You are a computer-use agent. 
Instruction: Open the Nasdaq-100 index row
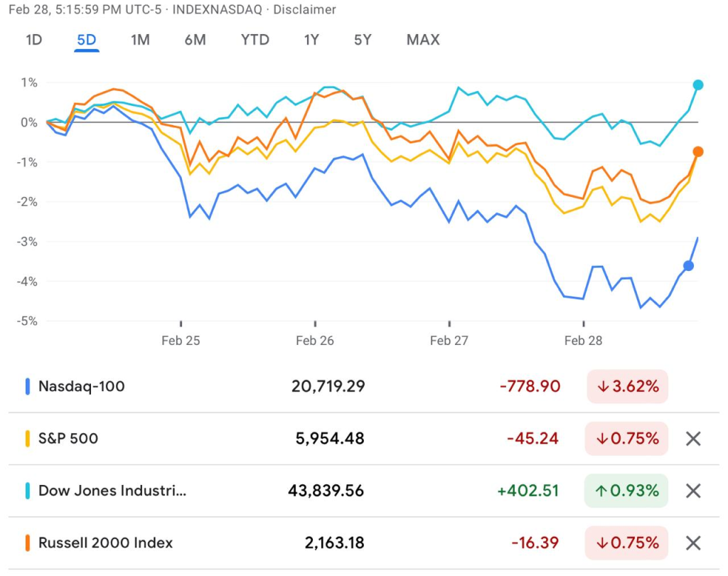pos(82,387)
